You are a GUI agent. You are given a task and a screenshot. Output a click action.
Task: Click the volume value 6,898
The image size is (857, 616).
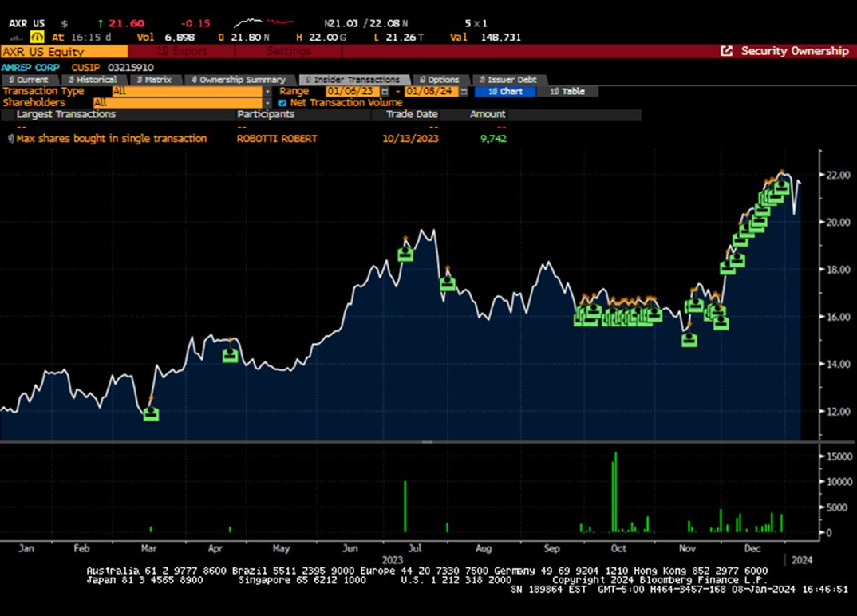point(180,38)
